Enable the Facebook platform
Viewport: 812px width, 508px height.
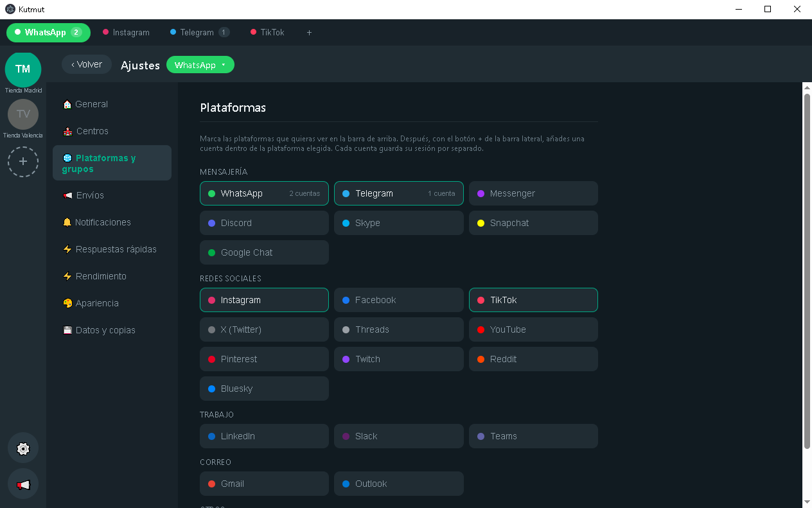coord(399,300)
